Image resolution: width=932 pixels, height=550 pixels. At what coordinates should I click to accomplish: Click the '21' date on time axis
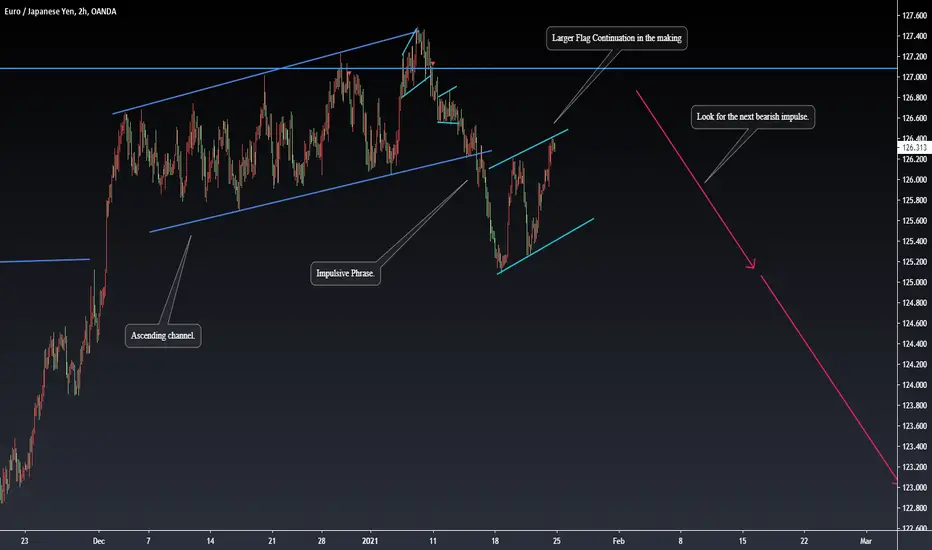pos(272,541)
